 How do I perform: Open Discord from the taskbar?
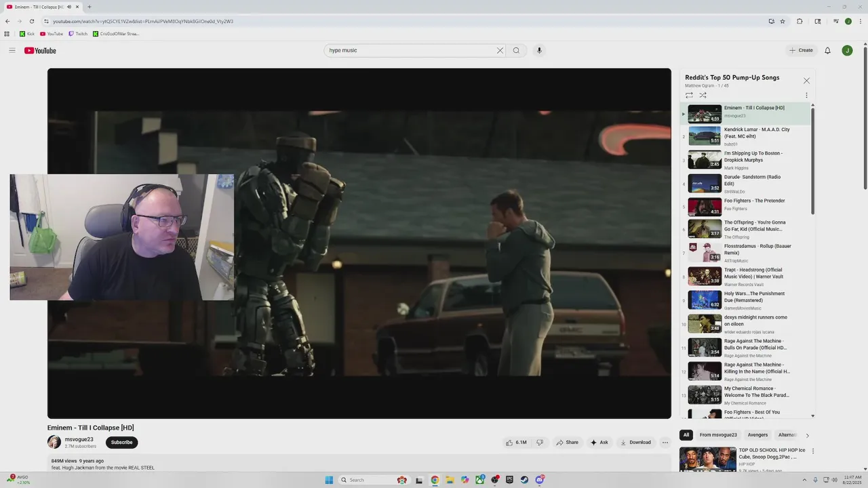(540, 480)
